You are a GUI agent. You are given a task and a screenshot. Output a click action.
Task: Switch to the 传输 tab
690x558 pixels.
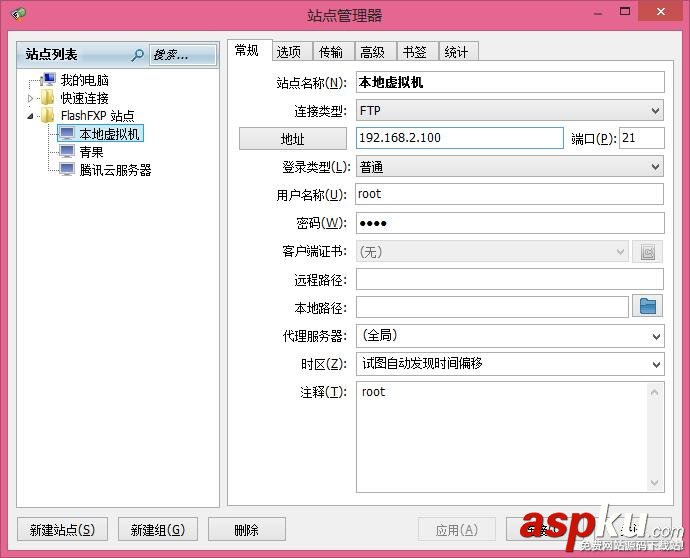[333, 52]
